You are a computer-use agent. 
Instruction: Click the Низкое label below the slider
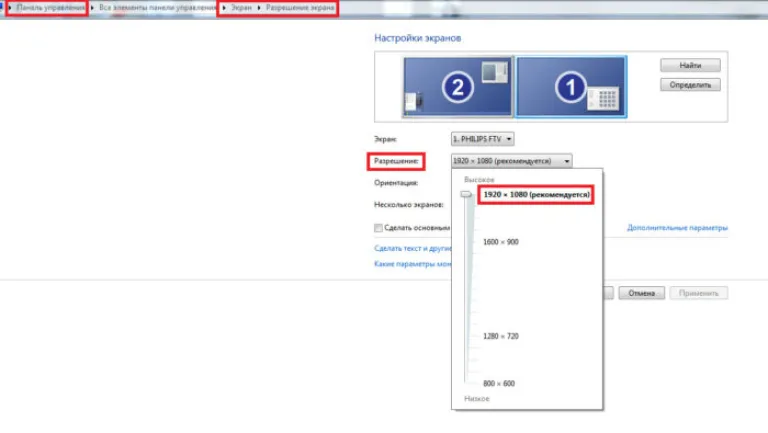[477, 399]
